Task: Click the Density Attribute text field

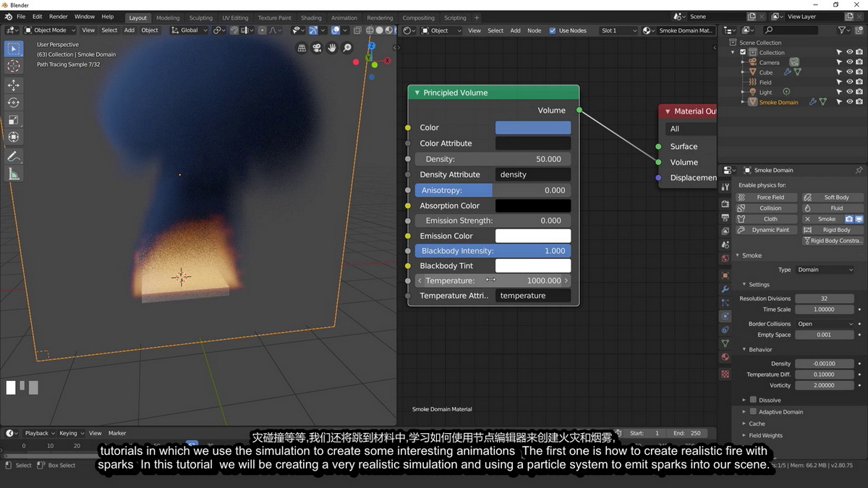Action: (x=533, y=174)
